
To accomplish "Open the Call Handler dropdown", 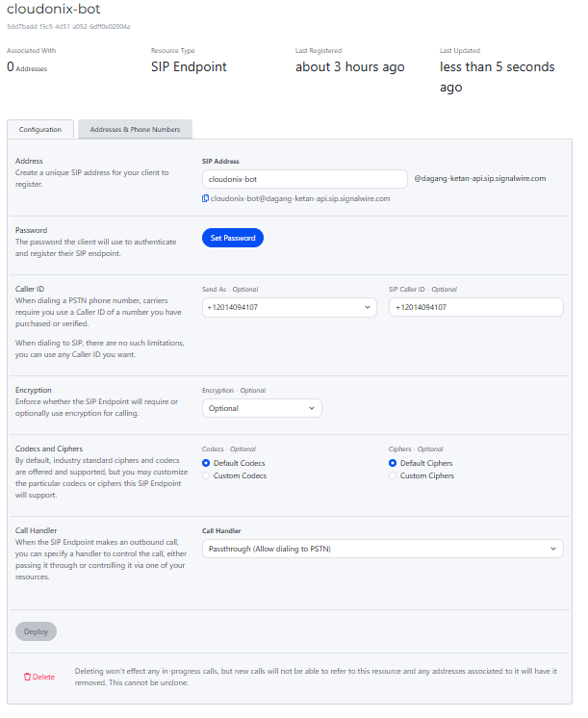I will coord(382,549).
